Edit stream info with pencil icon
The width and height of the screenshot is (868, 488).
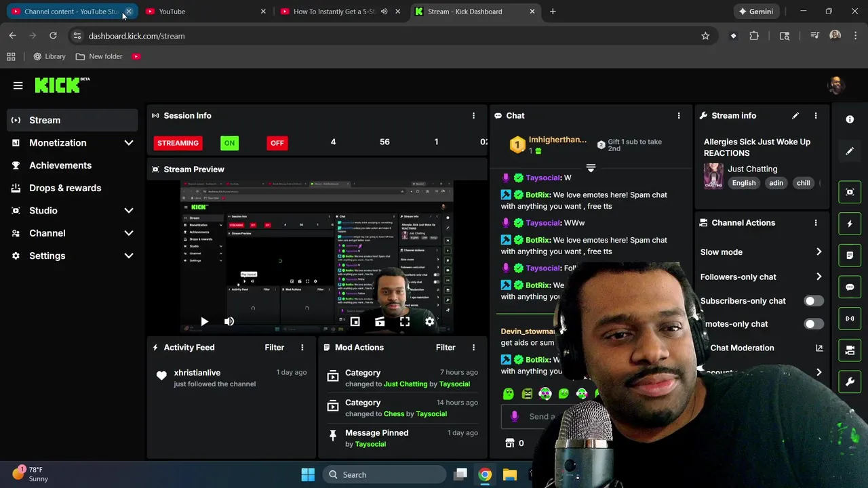(x=795, y=116)
